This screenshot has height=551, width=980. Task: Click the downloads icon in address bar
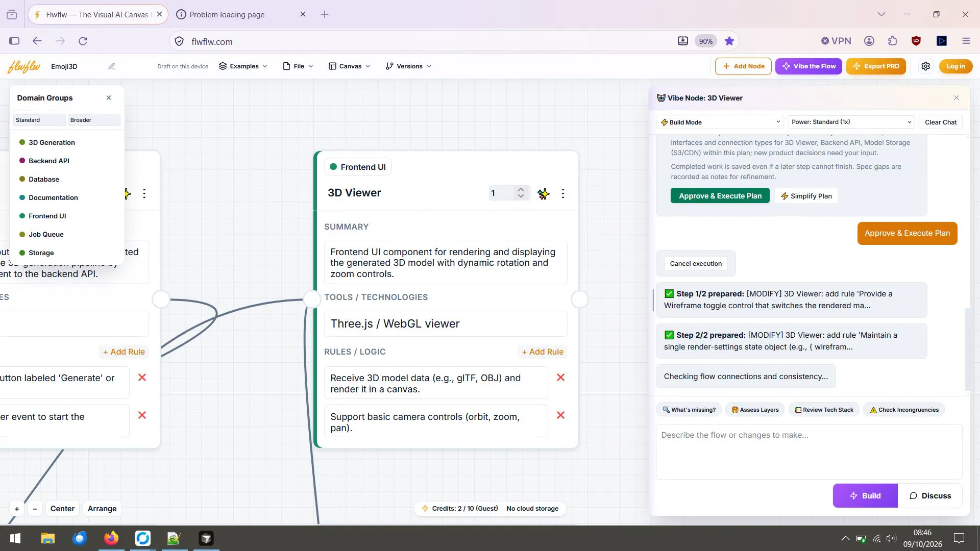682,41
